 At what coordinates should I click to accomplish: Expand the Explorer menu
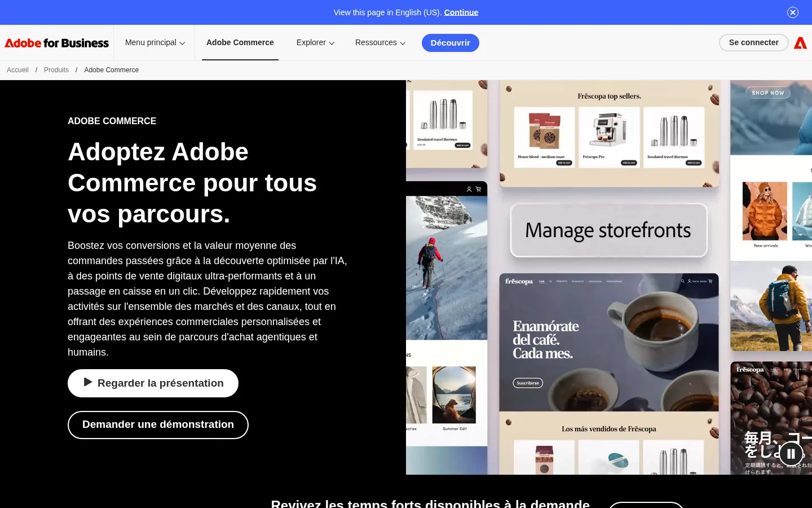[315, 43]
